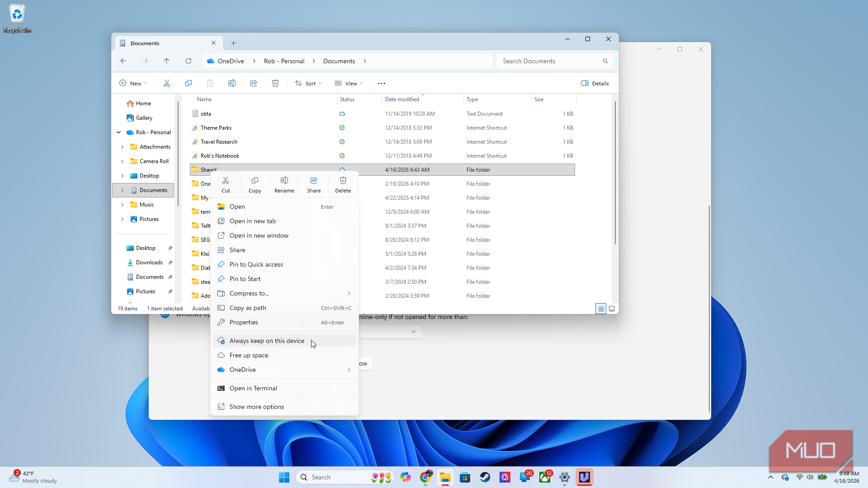
Task: Expand Camera Roll folder in sidebar
Action: pyautogui.click(x=122, y=161)
